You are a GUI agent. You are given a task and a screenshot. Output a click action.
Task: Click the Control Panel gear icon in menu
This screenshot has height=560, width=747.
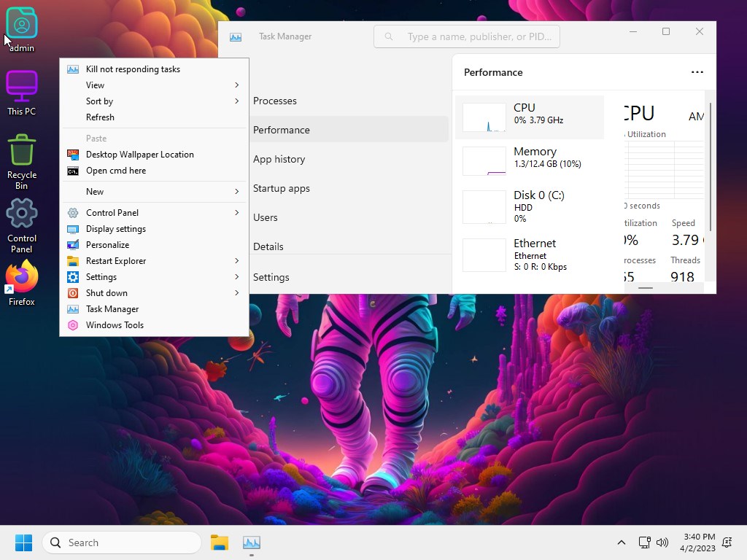tap(73, 213)
